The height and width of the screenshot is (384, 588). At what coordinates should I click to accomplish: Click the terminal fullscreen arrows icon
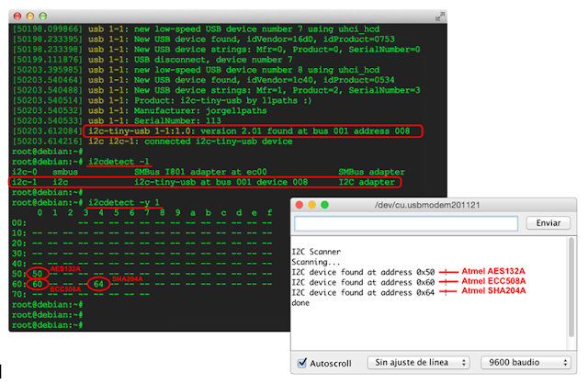[x=439, y=17]
